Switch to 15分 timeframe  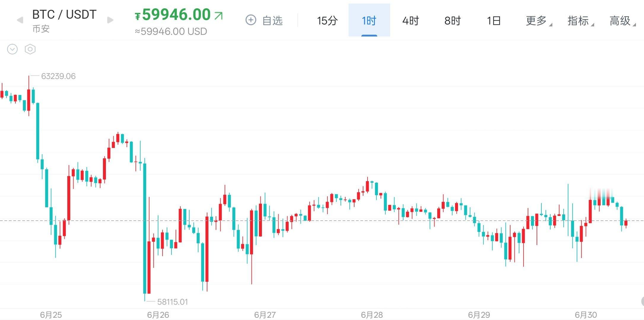pyautogui.click(x=327, y=20)
